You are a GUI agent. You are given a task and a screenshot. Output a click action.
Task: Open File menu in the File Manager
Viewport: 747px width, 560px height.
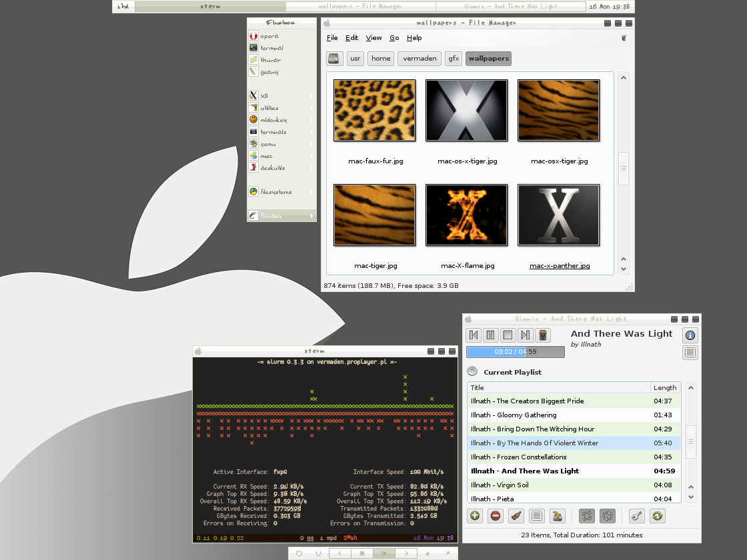coord(332,37)
